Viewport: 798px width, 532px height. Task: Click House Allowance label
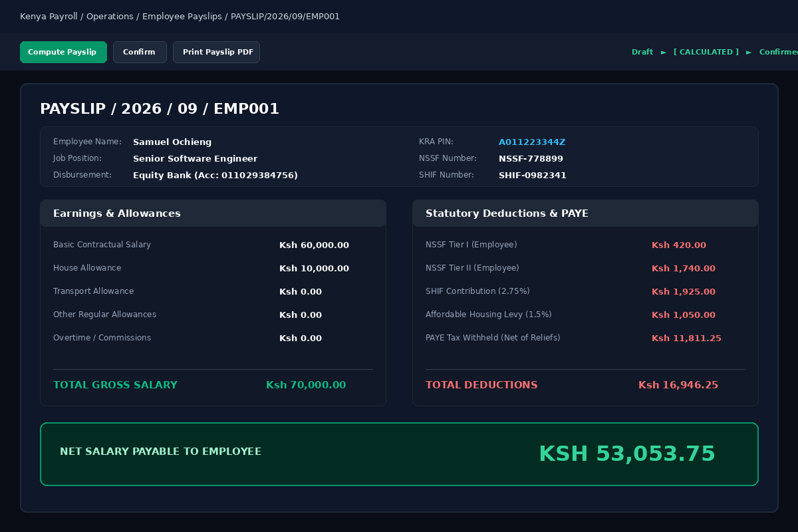point(87,268)
